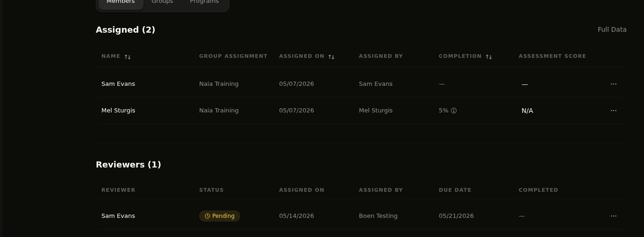Click Boen Testing in Assigned By column

click(x=378, y=216)
